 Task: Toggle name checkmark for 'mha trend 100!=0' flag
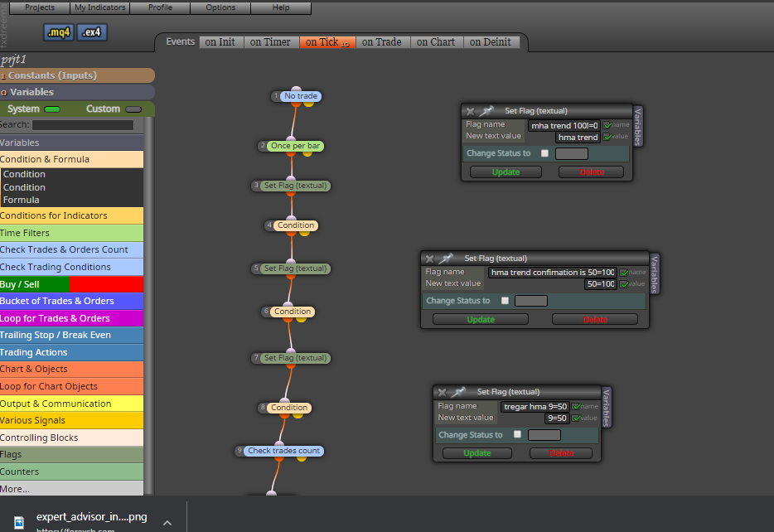pos(608,125)
